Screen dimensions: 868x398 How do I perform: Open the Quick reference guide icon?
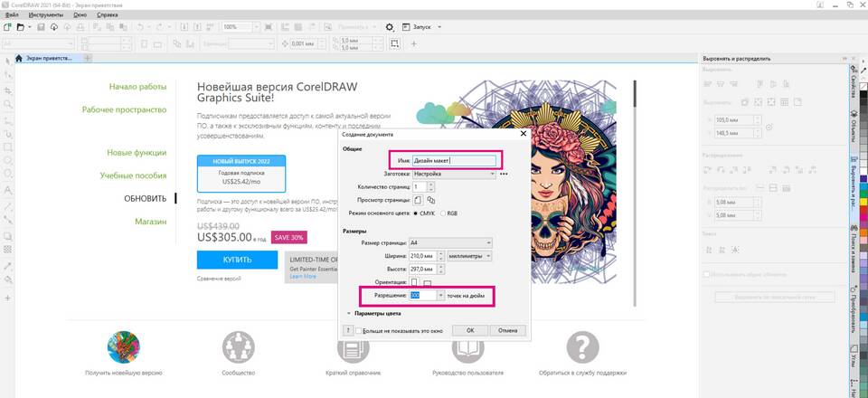tap(354, 347)
